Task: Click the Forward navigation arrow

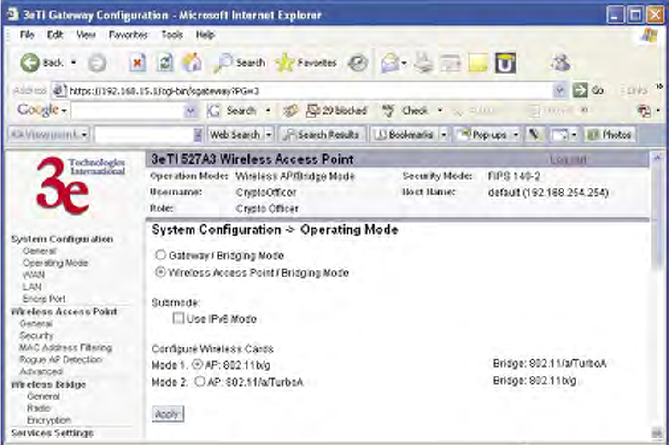Action: click(97, 64)
